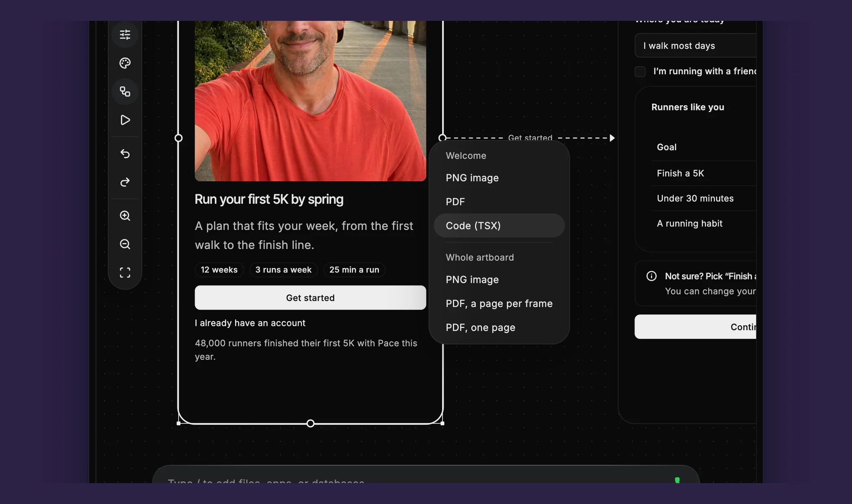852x504 pixels.
Task: Open the adjustments sliders tool in the sidebar
Action: pyautogui.click(x=125, y=34)
